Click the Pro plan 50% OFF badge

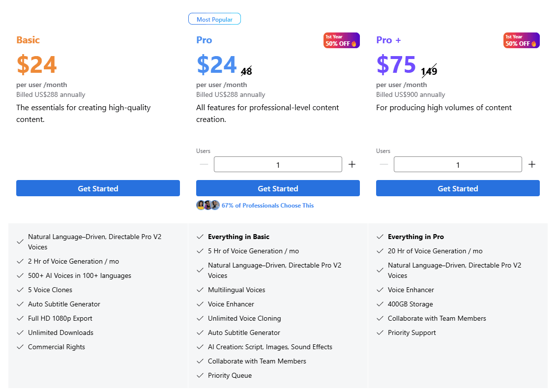pyautogui.click(x=341, y=40)
